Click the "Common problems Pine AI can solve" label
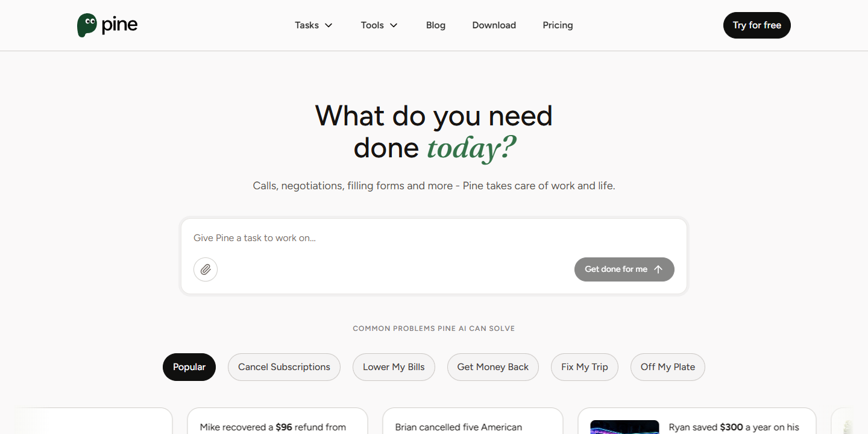The height and width of the screenshot is (434, 868). point(434,329)
